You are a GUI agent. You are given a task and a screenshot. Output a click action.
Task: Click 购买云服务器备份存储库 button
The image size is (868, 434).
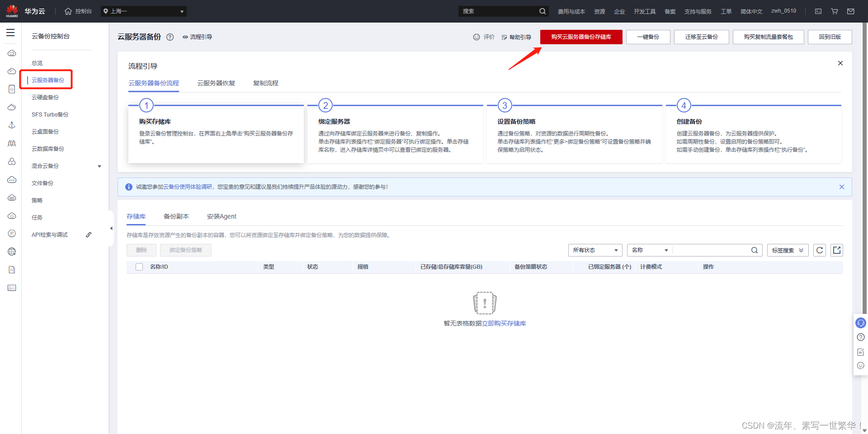click(x=581, y=37)
